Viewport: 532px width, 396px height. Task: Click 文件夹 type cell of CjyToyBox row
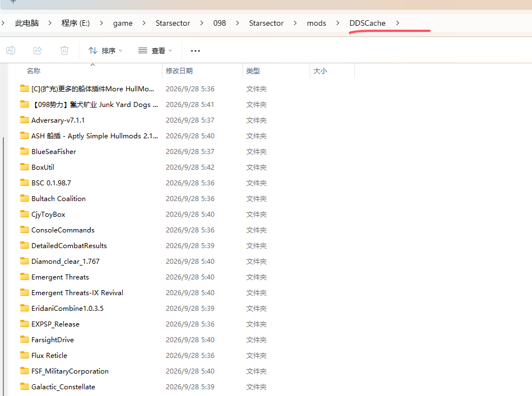tap(256, 215)
